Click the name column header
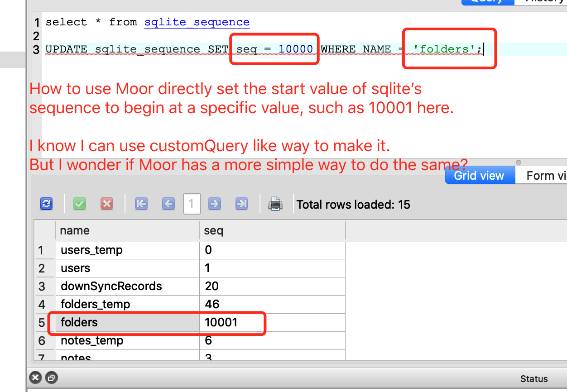The height and width of the screenshot is (392, 567). [74, 230]
